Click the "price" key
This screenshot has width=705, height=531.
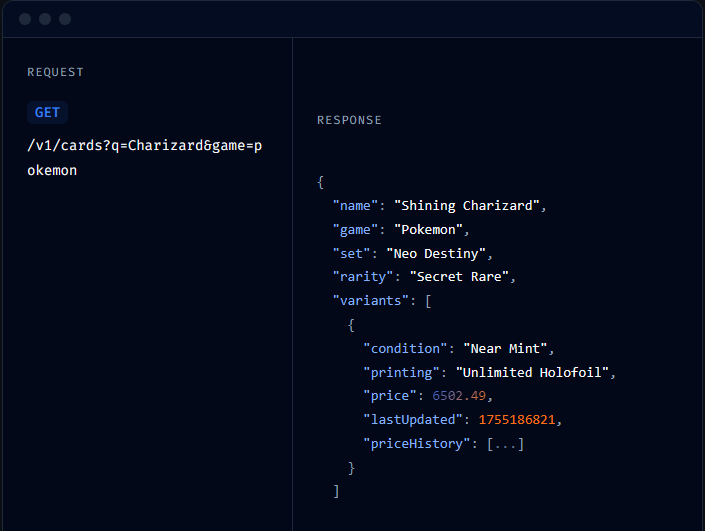pyautogui.click(x=390, y=396)
